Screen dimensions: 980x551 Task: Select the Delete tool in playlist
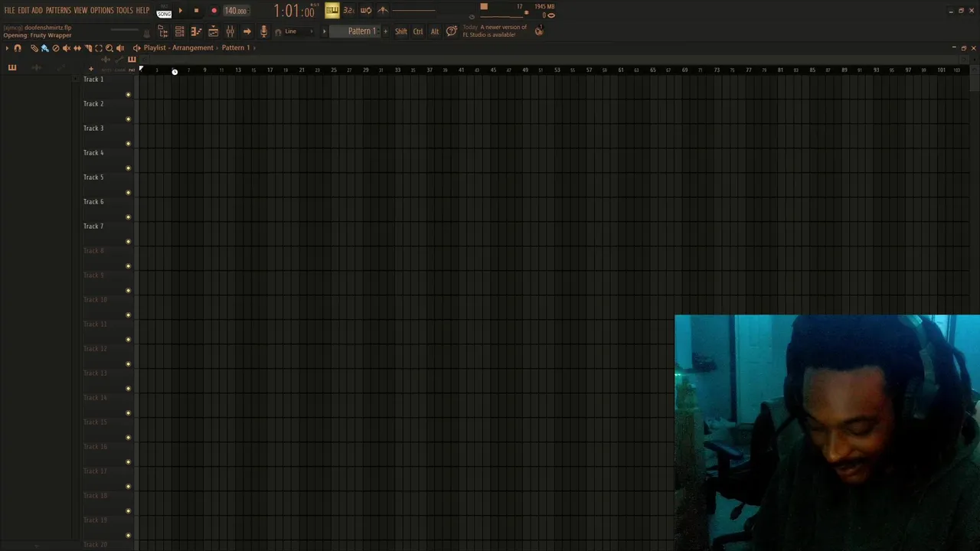click(56, 48)
